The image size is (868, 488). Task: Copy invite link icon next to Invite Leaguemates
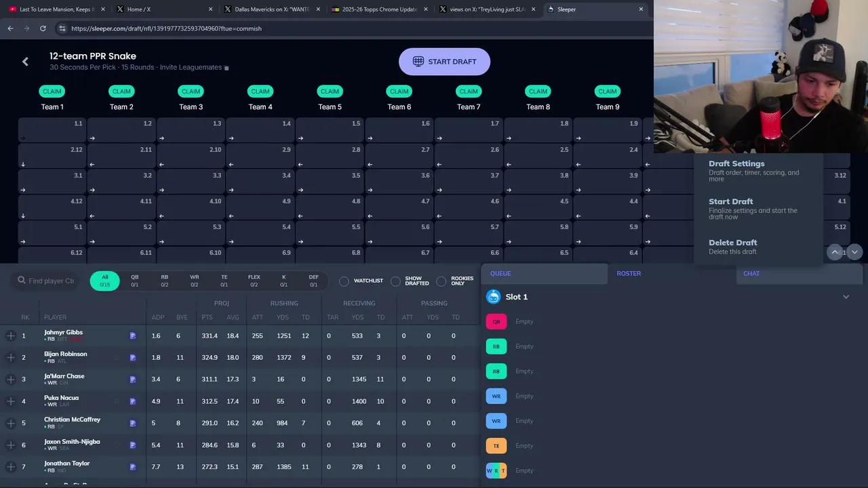[x=226, y=68]
